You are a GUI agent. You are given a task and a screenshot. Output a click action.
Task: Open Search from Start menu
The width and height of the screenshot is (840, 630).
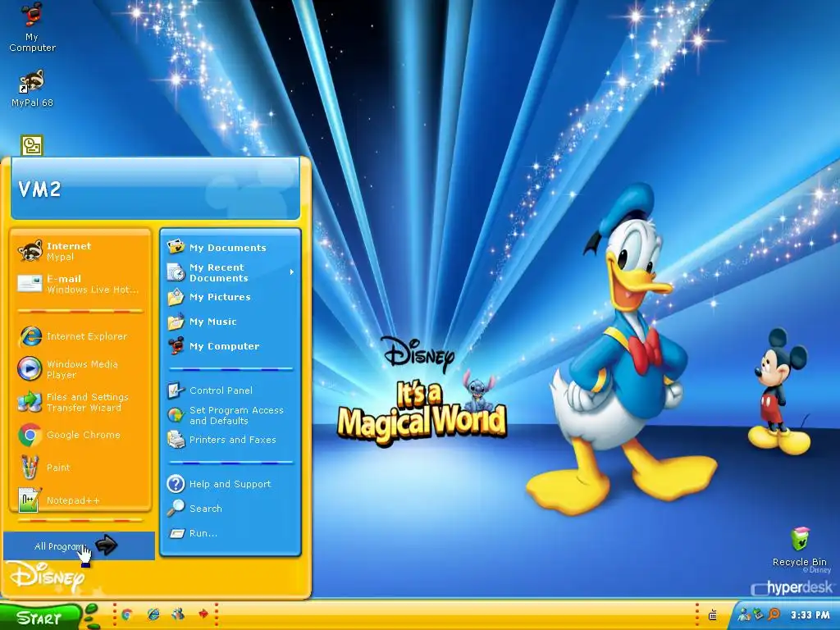click(231, 509)
